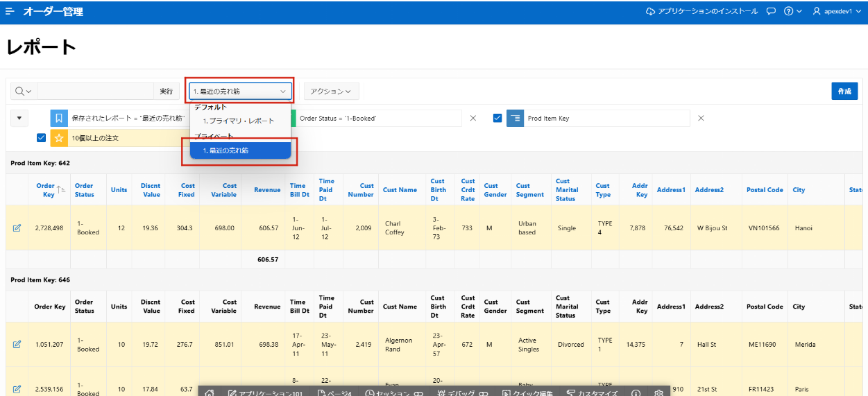This screenshot has width=868, height=396.
Task: Open the saved reports dropdown 1. 最近の売れ筋
Action: pyautogui.click(x=240, y=91)
